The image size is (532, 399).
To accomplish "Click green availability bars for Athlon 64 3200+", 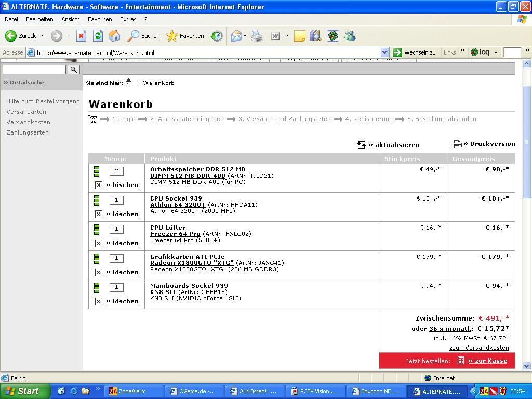I will [97, 201].
